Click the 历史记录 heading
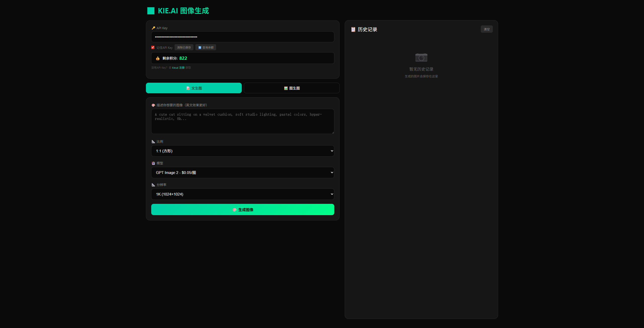 (368, 30)
